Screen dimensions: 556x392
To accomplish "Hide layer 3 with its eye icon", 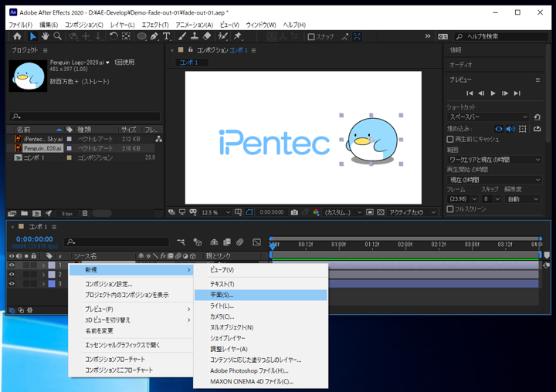I will [x=12, y=283].
